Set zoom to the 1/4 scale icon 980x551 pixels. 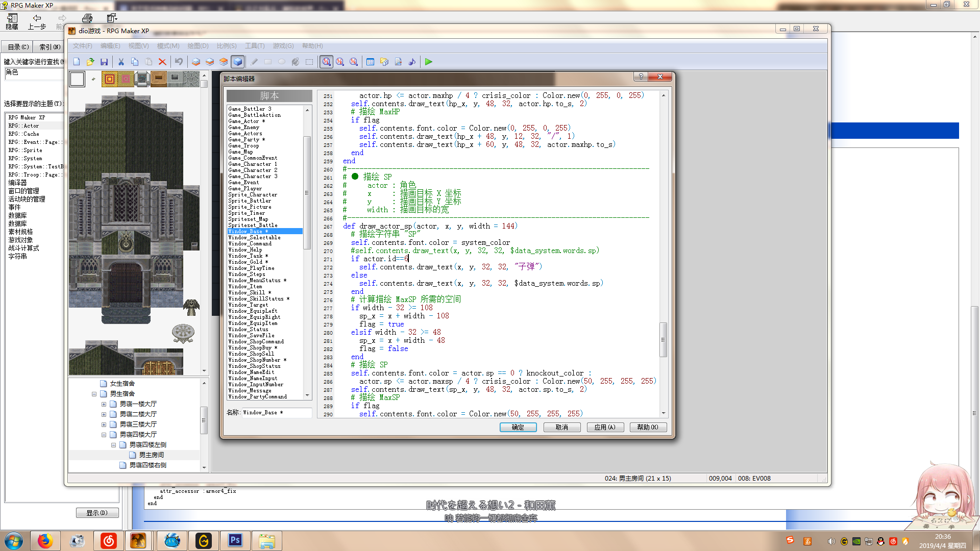354,62
